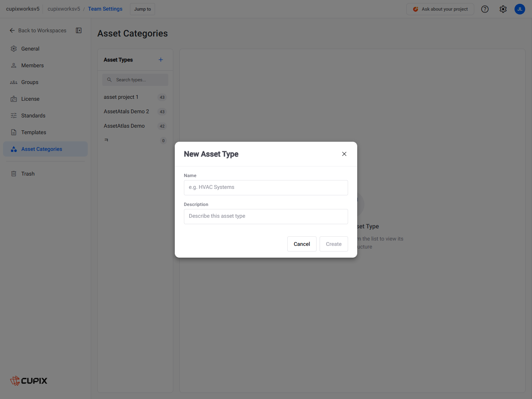The image size is (532, 399).
Task: Click the Team Settings breadcrumb
Action: [x=105, y=9]
